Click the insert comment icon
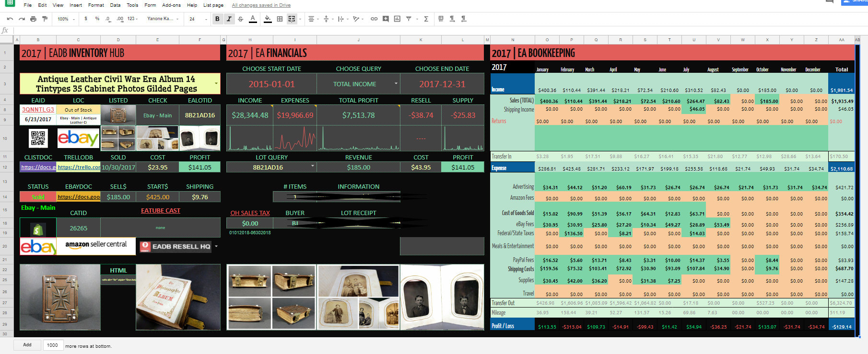Image resolution: width=868 pixels, height=354 pixels. click(386, 19)
